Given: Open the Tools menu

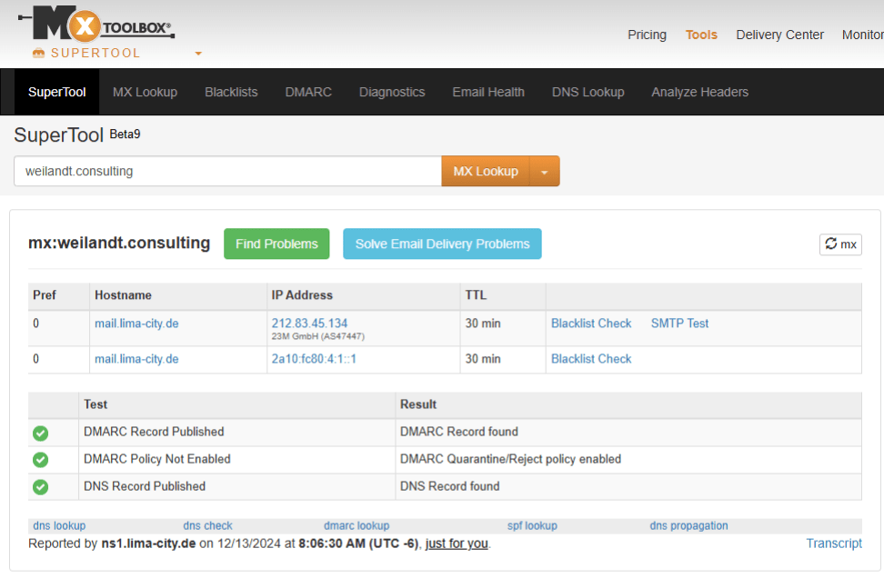Looking at the screenshot, I should [x=701, y=35].
